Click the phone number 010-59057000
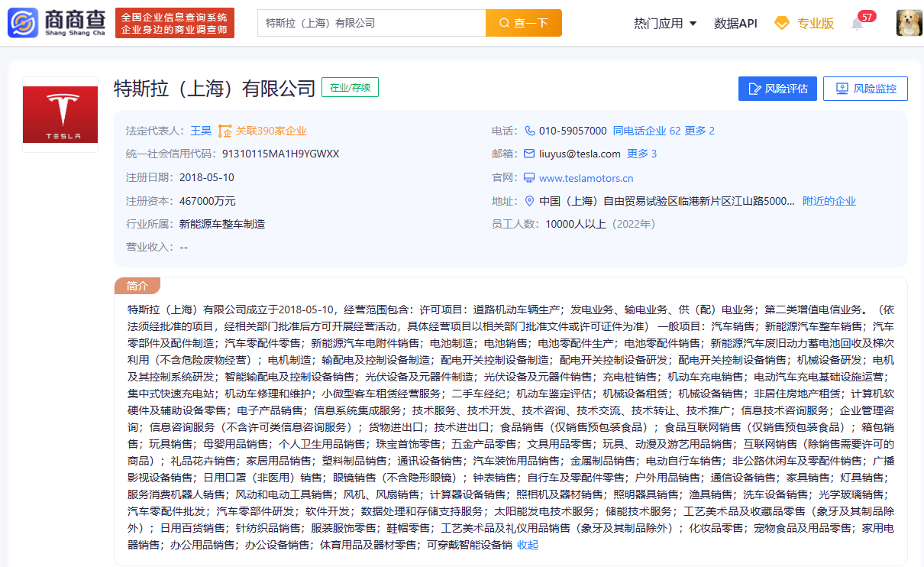The image size is (924, 567). click(x=573, y=131)
